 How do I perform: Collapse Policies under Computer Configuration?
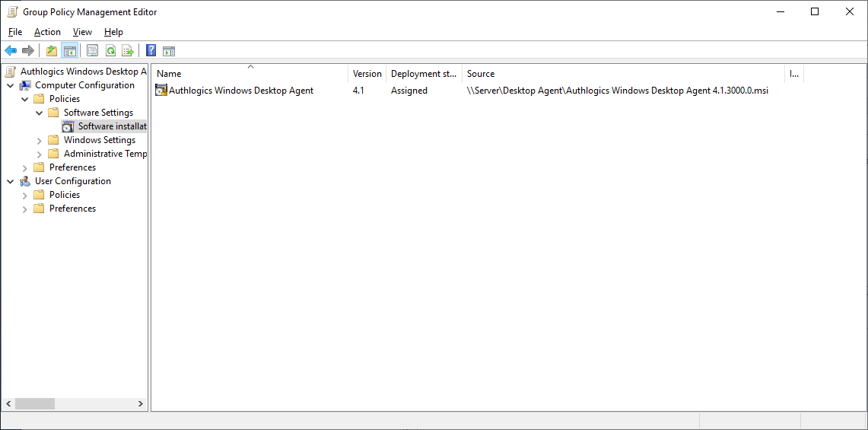click(x=25, y=99)
